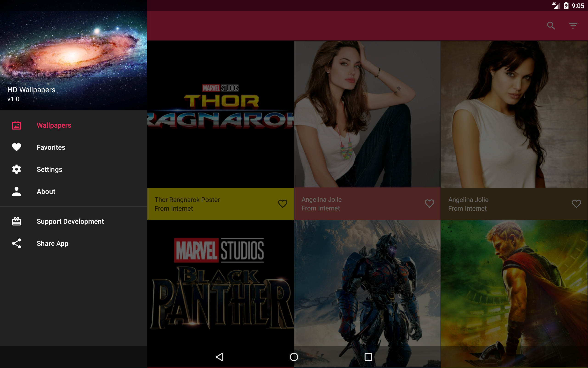Open Support Development entry
This screenshot has width=588, height=368.
(73, 221)
